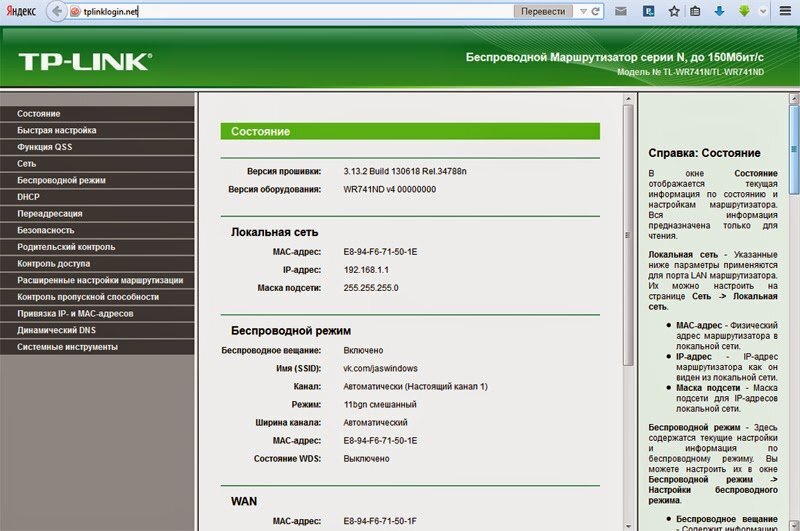Open Состояние in the sidebar menu
800x531 pixels.
(x=97, y=114)
